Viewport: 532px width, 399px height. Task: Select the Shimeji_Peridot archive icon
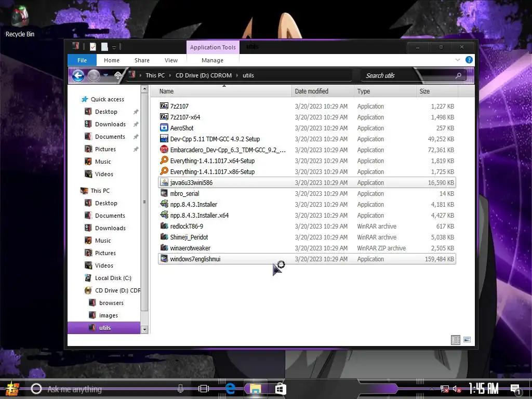164,236
